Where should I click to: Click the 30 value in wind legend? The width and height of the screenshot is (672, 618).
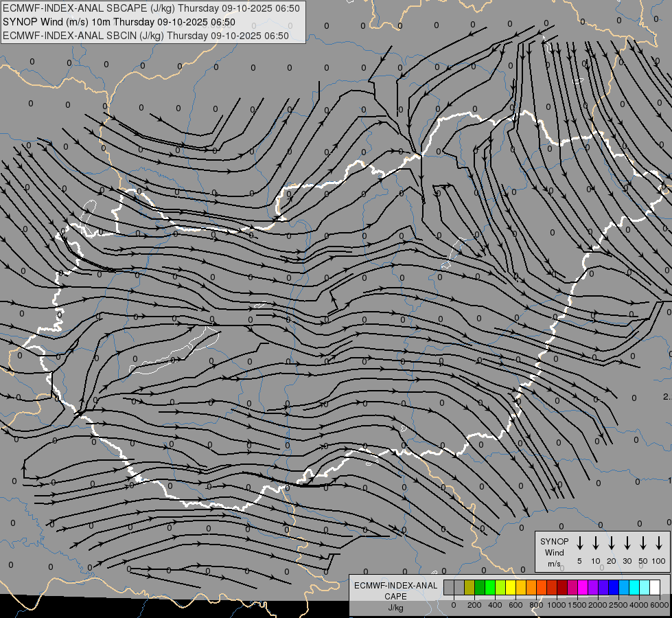click(x=627, y=561)
